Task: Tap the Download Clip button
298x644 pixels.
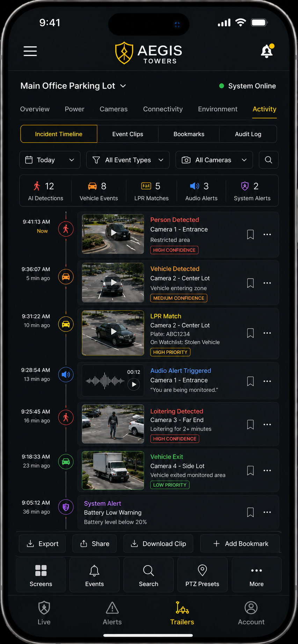Action: coord(158,543)
